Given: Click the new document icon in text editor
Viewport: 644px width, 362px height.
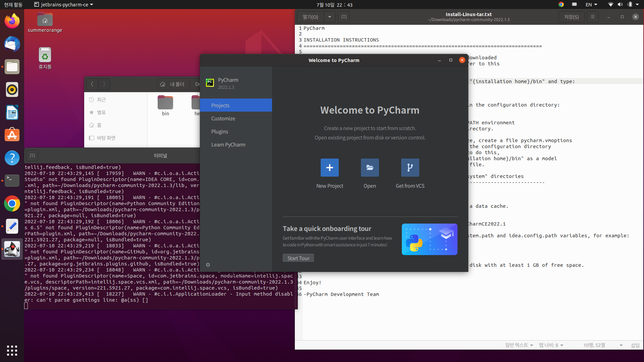Looking at the screenshot, I should pyautogui.click(x=344, y=17).
